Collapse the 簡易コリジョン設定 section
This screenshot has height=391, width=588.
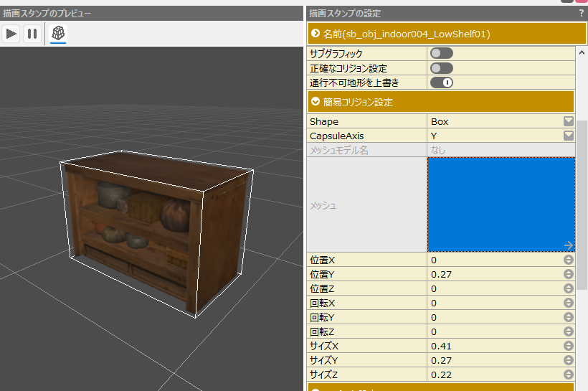point(316,102)
